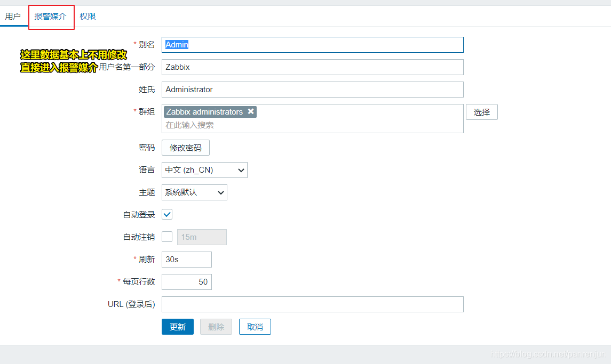This screenshot has width=611, height=364.
Task: Select the 用户 tab
Action: pyautogui.click(x=13, y=17)
